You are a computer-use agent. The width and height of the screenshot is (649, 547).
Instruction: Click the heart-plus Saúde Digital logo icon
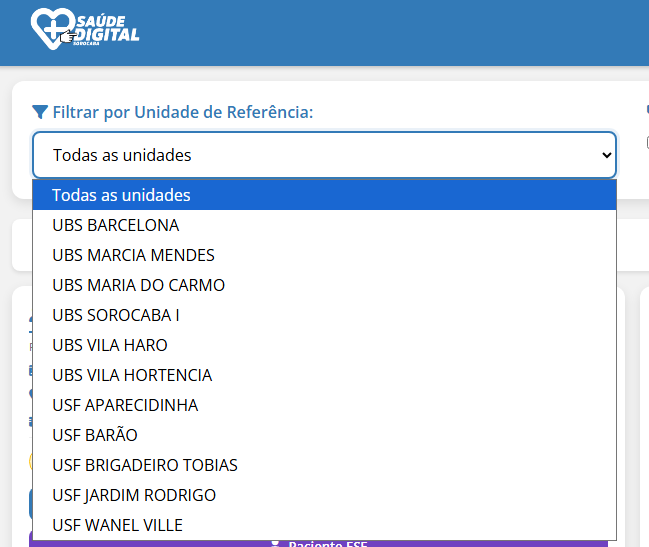(48, 27)
